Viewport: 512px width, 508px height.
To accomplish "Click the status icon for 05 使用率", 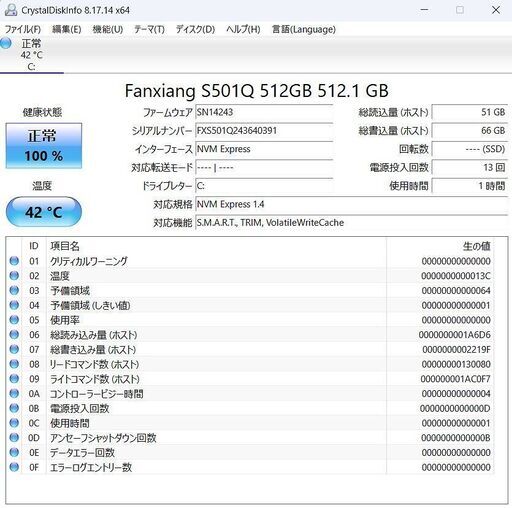I will 14,320.
